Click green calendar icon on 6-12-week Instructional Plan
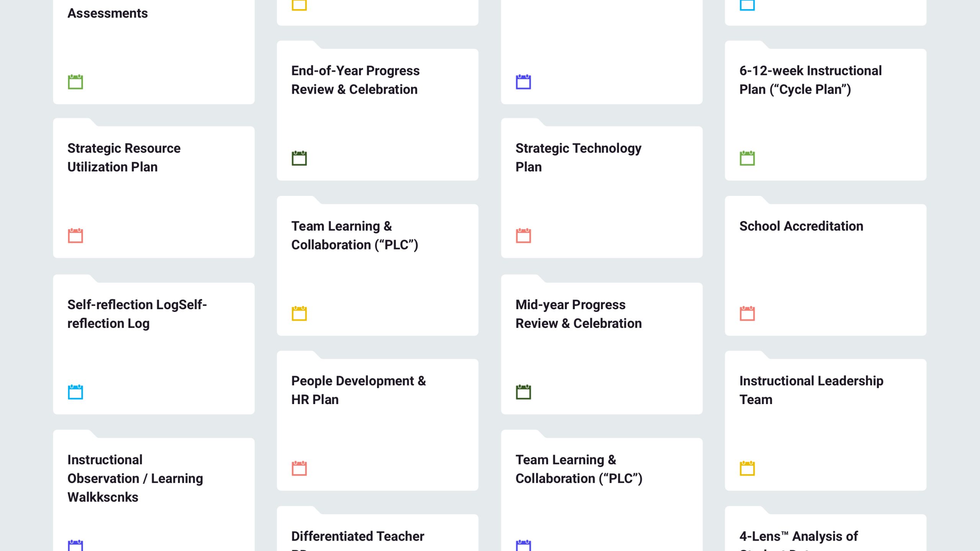Screen dimensions: 980x551 click(747, 158)
